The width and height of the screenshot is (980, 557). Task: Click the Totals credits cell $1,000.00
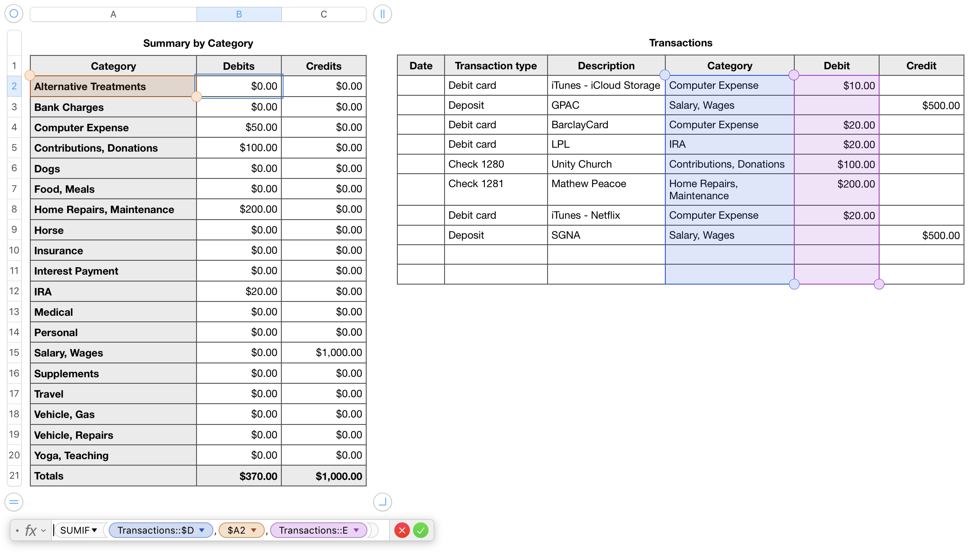point(324,476)
